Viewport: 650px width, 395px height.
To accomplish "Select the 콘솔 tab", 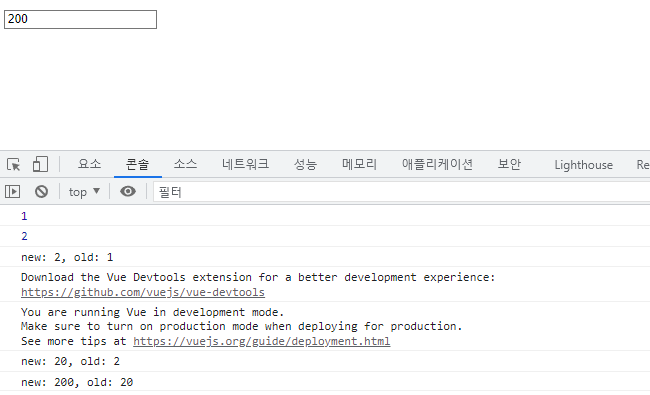I will click(x=138, y=164).
